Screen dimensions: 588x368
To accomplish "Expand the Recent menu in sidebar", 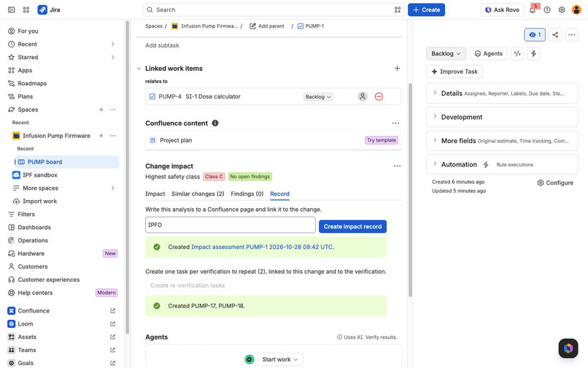I will point(113,45).
